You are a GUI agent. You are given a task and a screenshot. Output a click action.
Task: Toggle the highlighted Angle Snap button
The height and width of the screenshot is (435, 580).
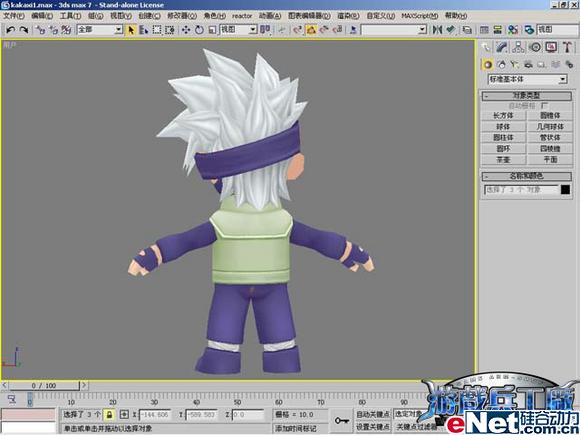coord(311,30)
